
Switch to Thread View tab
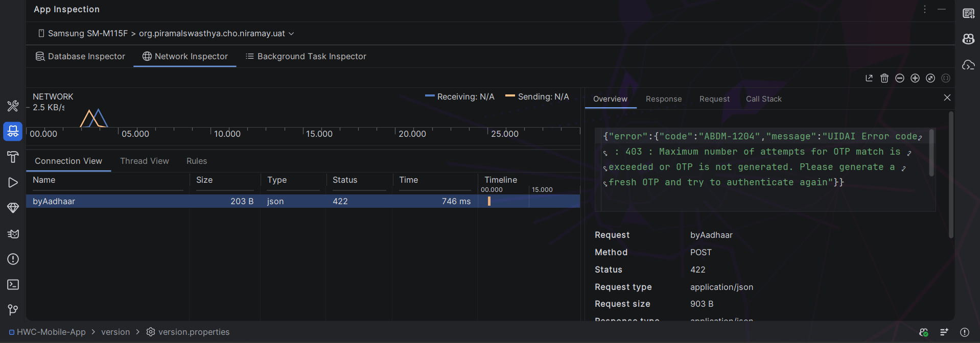coord(145,161)
